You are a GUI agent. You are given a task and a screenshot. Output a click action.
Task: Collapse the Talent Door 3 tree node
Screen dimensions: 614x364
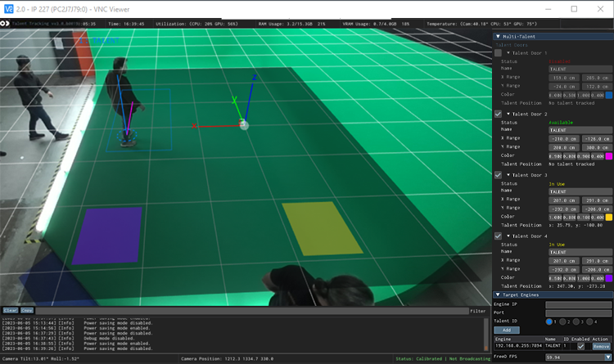pos(508,175)
